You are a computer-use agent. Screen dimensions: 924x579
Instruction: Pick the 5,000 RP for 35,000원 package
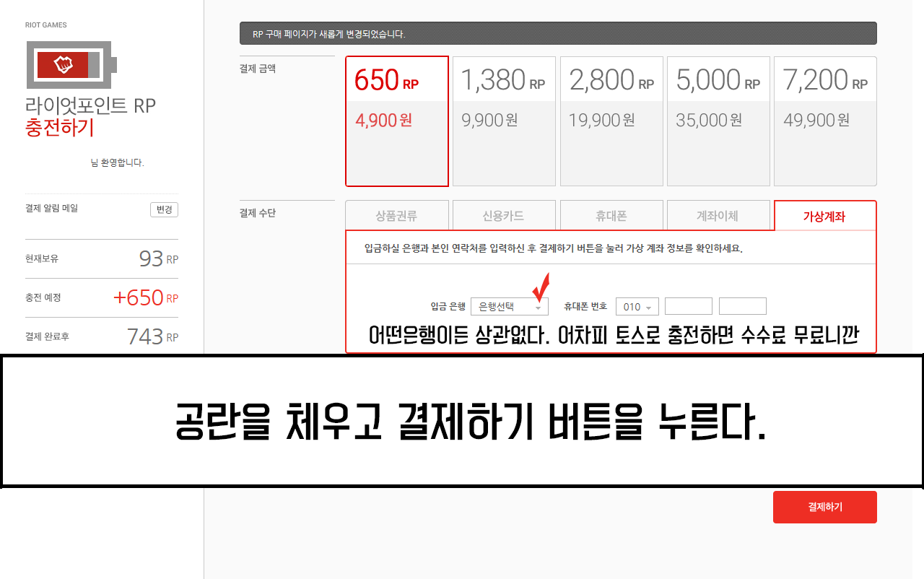coord(718,121)
